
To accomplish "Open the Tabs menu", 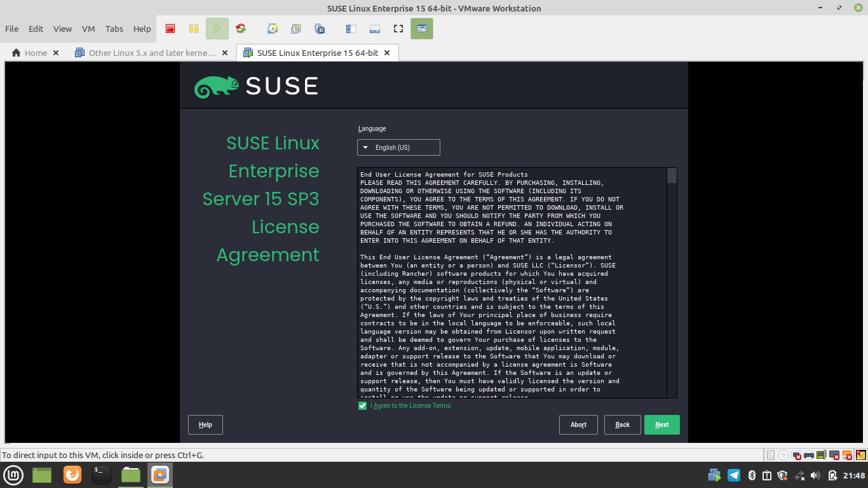I will tap(114, 29).
